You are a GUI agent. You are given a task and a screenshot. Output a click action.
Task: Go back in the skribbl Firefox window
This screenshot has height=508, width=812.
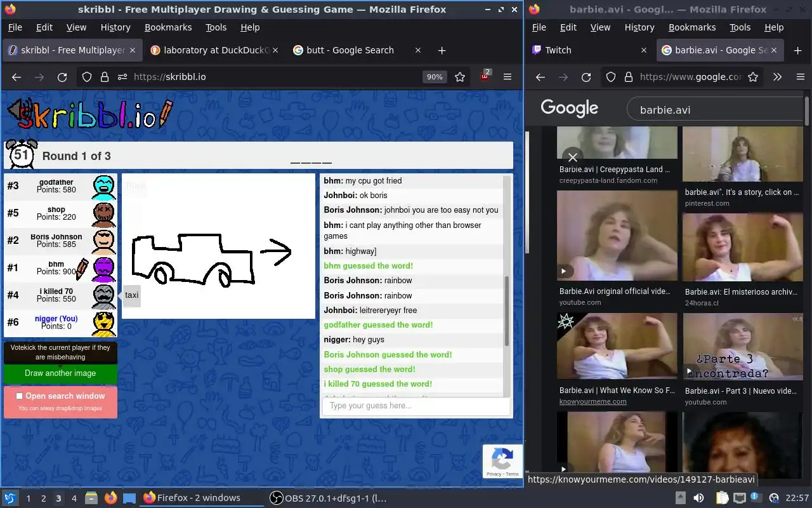click(x=16, y=77)
